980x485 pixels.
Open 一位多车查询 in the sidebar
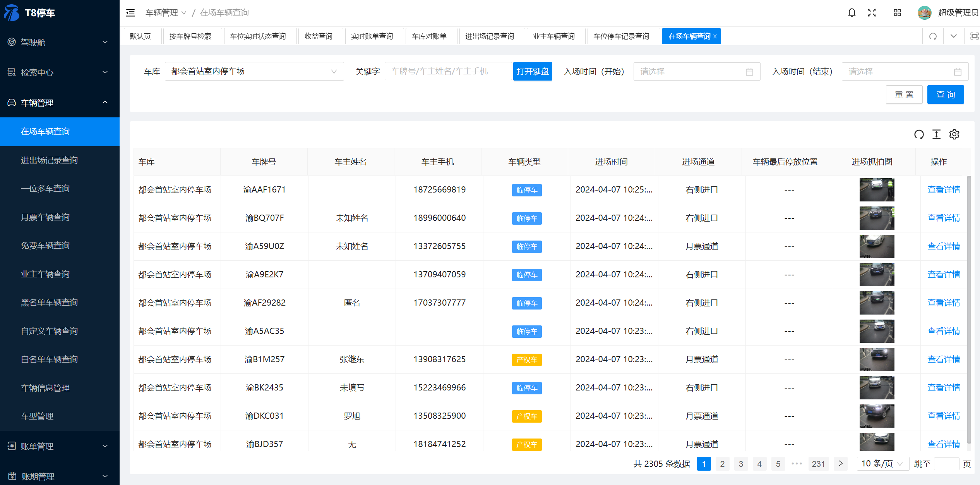coord(60,189)
